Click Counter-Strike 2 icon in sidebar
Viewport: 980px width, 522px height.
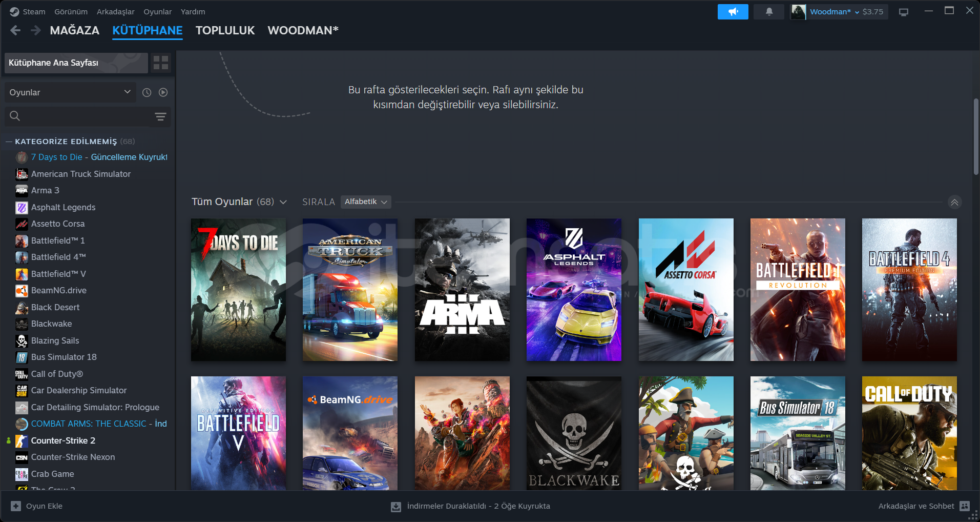pyautogui.click(x=22, y=440)
